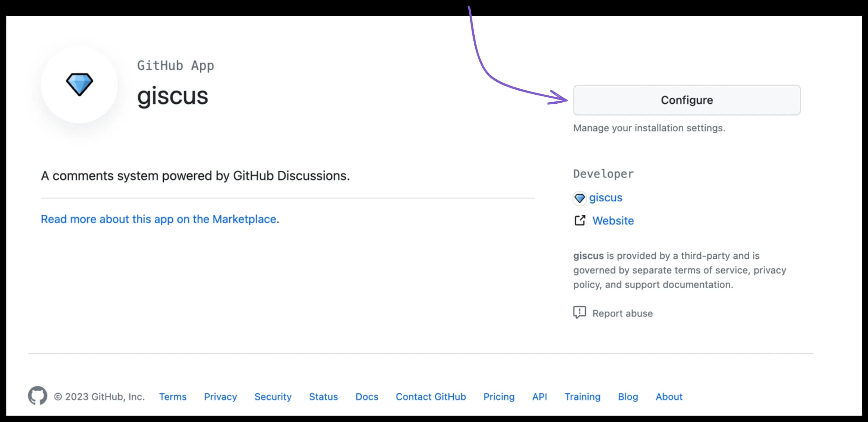The width and height of the screenshot is (868, 422).
Task: Click the giscus app title heading
Action: (x=173, y=96)
